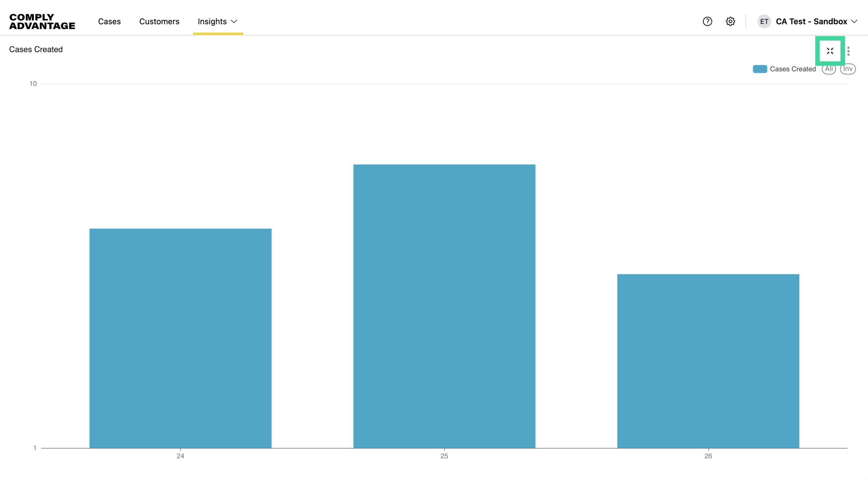Toggle the Cases Created legend series
Image resolution: width=868 pixels, height=488 pixels.
(x=793, y=69)
